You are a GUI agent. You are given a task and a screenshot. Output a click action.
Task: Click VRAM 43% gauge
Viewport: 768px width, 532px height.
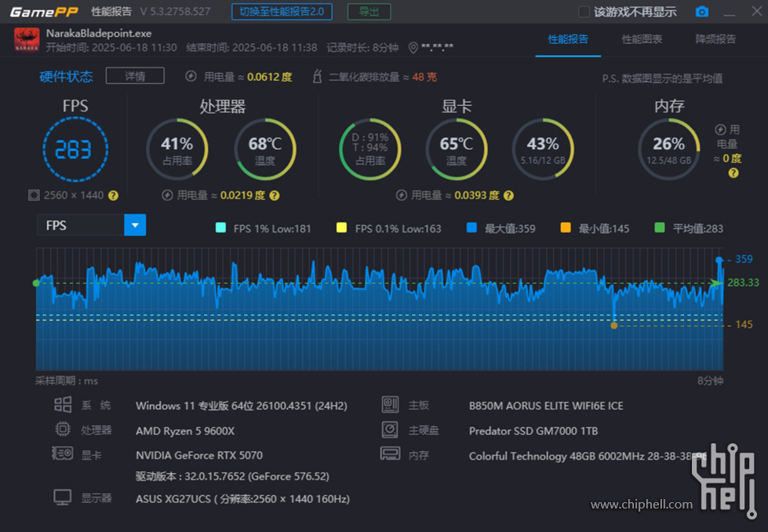(543, 149)
